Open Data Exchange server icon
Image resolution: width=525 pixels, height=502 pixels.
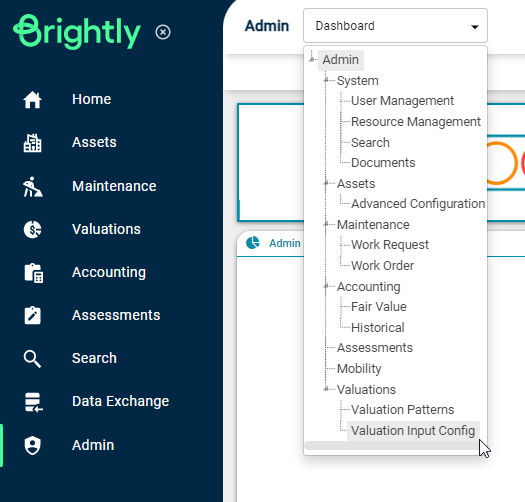(33, 402)
